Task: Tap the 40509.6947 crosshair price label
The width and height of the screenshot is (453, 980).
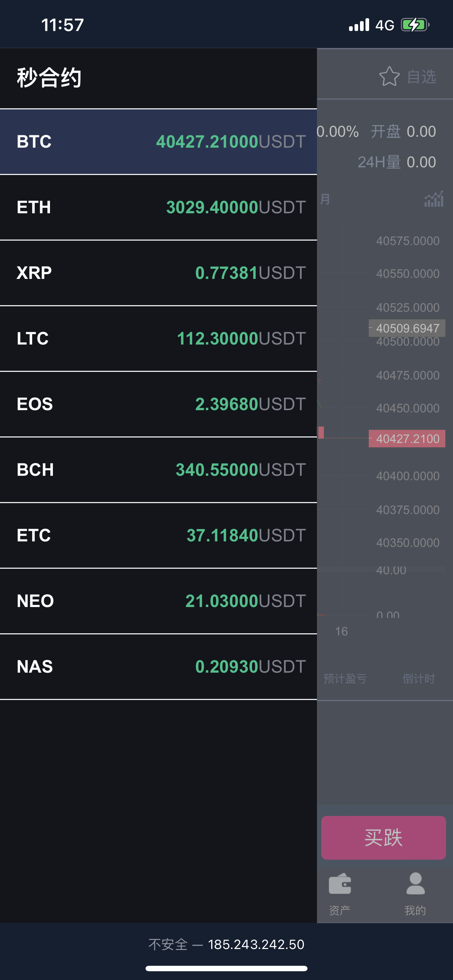Action: (407, 328)
